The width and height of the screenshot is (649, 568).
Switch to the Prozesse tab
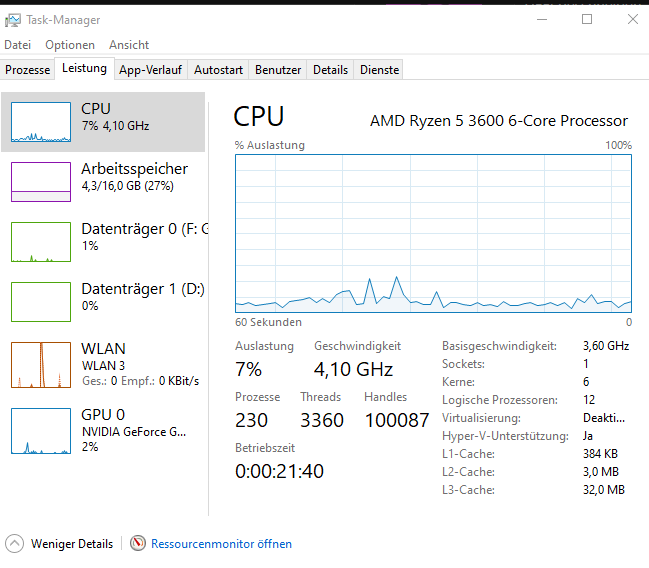tap(27, 70)
